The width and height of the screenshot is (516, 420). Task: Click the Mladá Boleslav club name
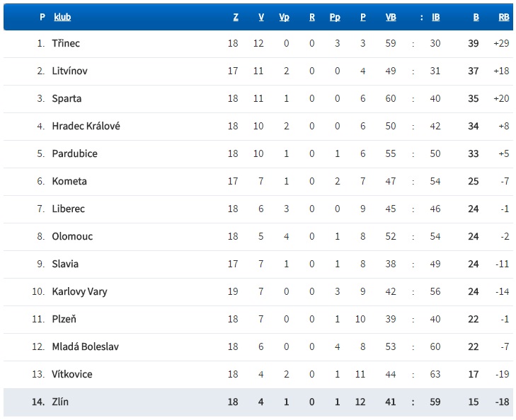tap(85, 346)
